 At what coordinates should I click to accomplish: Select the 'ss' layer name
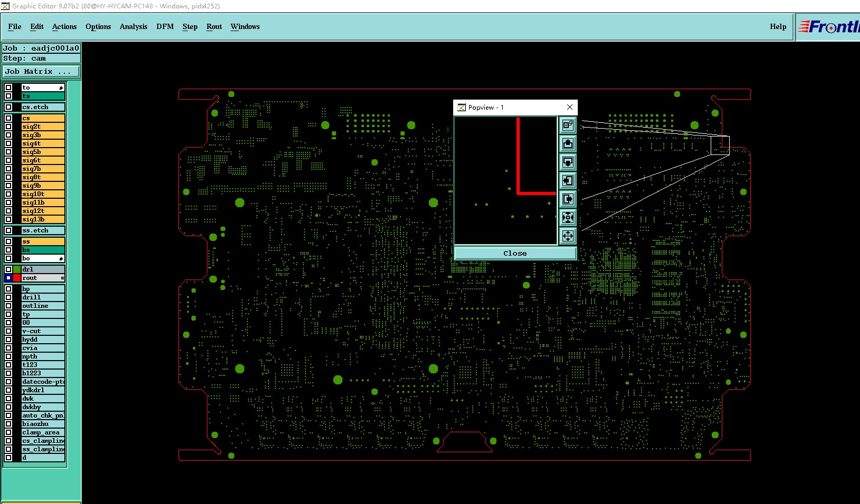(43, 241)
